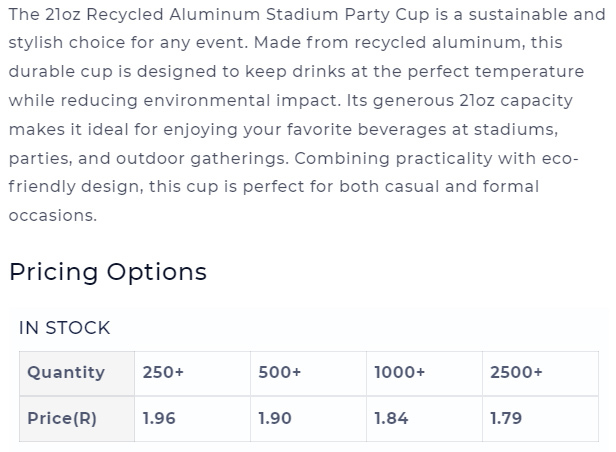Click the first line of product description
Image resolution: width=616 pixels, height=452 pixels.
[x=307, y=15]
